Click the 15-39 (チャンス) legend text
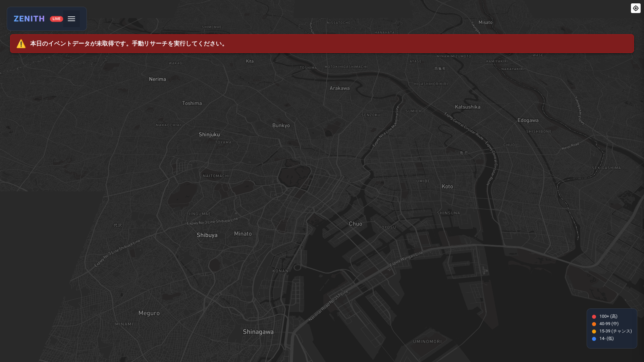 pyautogui.click(x=615, y=331)
